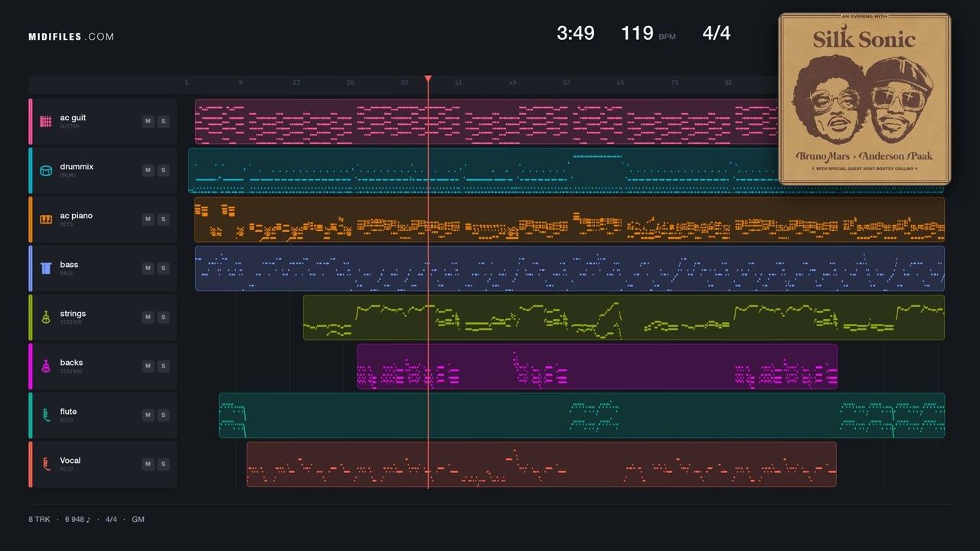Solo the flute track

coord(163,415)
